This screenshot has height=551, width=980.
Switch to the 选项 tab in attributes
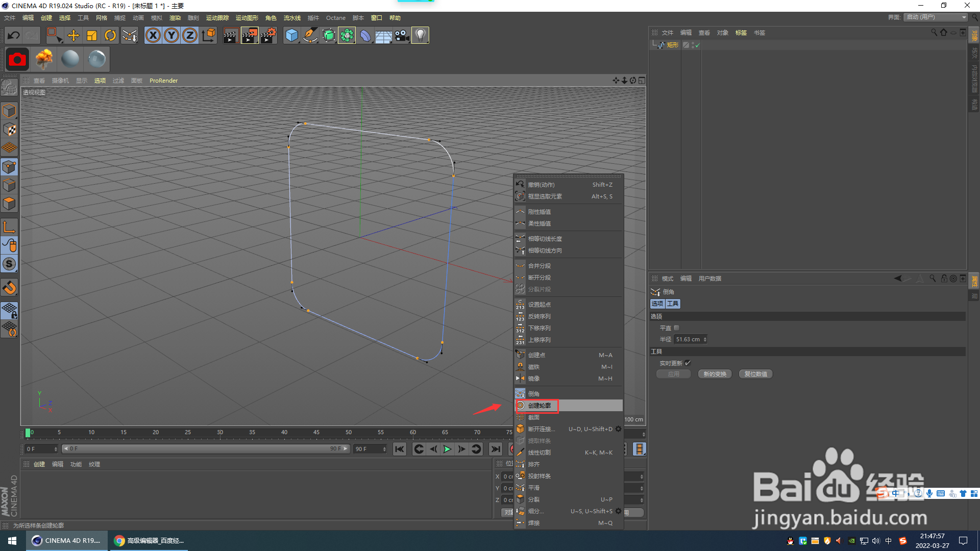(x=657, y=304)
